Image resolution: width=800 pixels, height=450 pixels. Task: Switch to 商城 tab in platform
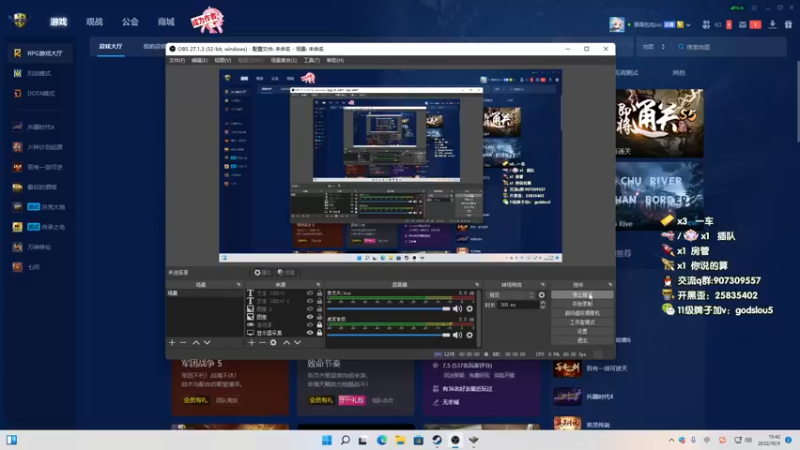166,21
